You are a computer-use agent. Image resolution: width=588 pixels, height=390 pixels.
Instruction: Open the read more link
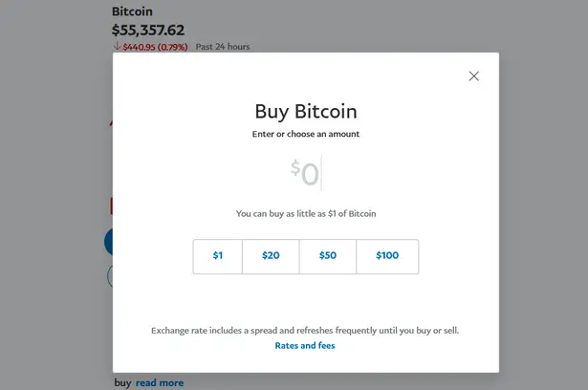[160, 383]
